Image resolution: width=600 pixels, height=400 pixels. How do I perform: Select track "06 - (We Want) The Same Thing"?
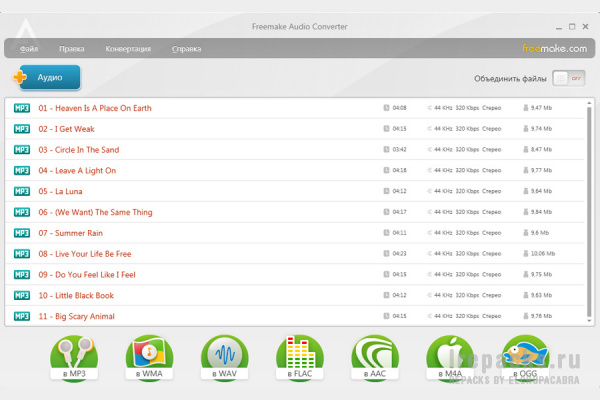(x=295, y=212)
